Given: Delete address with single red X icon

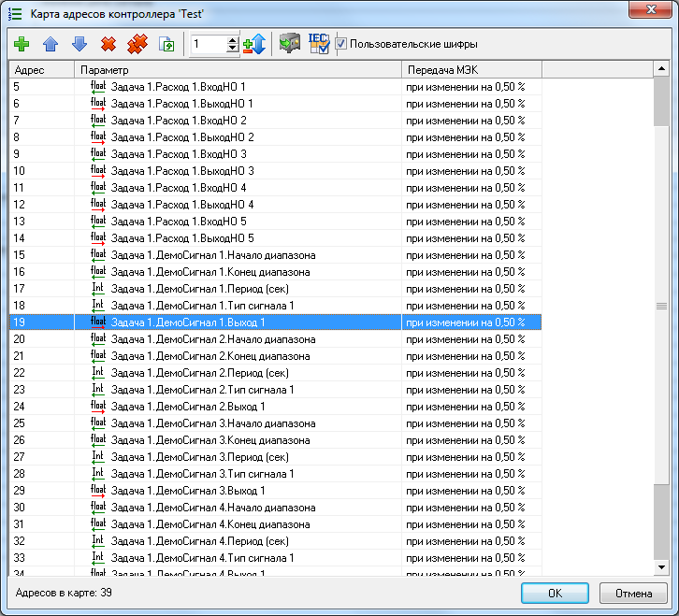Looking at the screenshot, I should pos(108,44).
